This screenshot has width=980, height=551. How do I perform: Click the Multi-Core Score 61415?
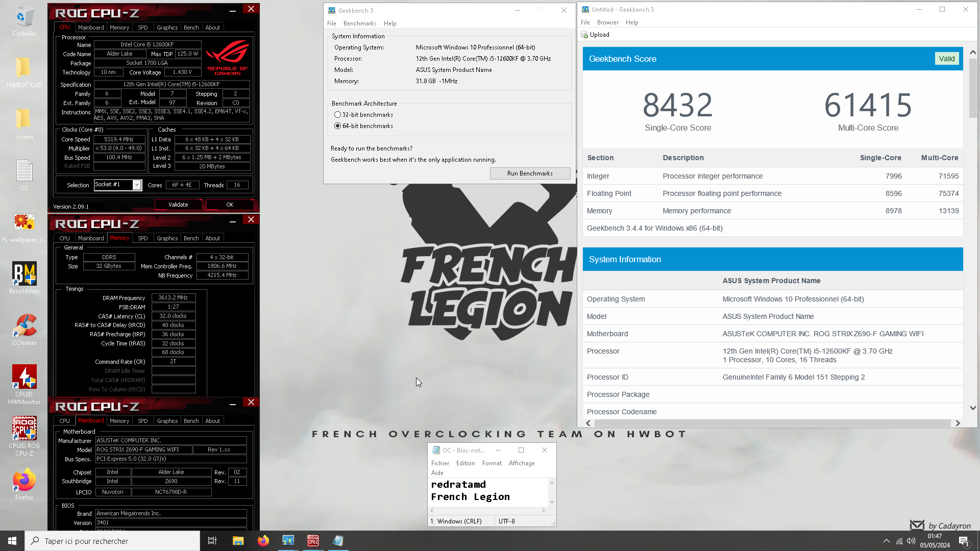click(868, 105)
